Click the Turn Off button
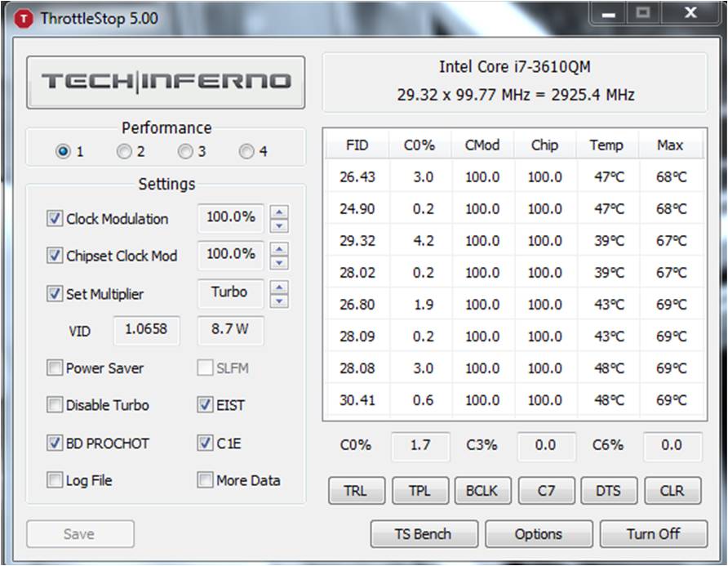Viewport: 728px width, 566px height. [x=654, y=534]
